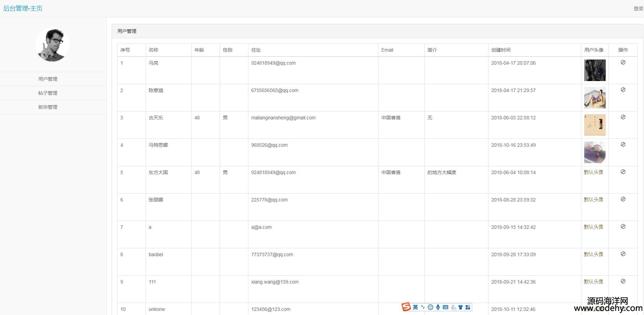This screenshot has height=315, width=644.
Task: Open 帖子管理 in the sidebar
Action: 48,93
